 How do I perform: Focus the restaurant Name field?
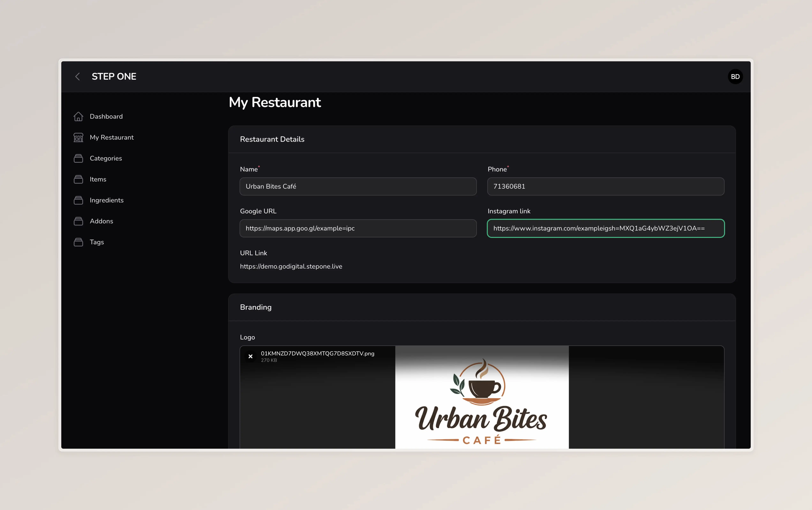pos(358,186)
